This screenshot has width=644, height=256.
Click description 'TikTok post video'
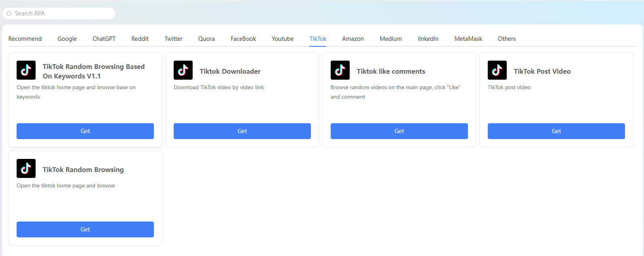(x=509, y=87)
